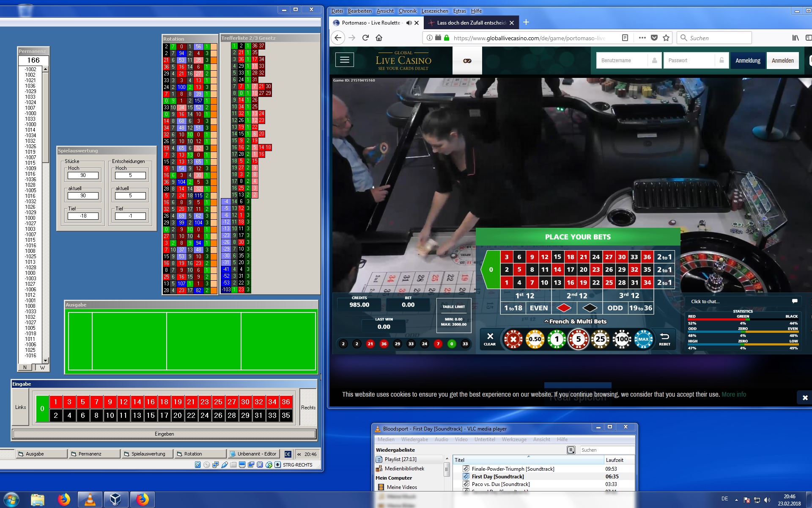The image size is (812, 508).
Task: Select the 25 value betting chip
Action: pyautogui.click(x=600, y=339)
